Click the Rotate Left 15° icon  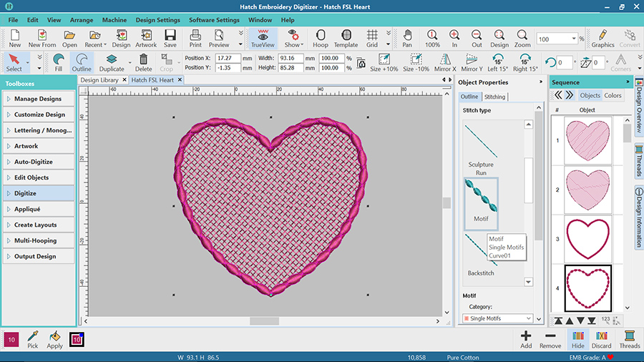497,62
